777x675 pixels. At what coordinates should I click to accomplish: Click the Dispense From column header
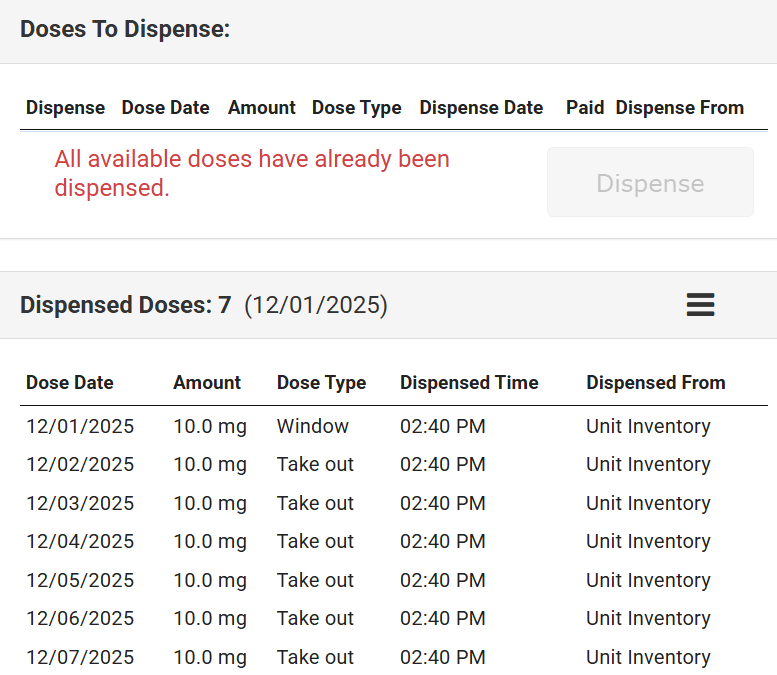click(x=679, y=108)
